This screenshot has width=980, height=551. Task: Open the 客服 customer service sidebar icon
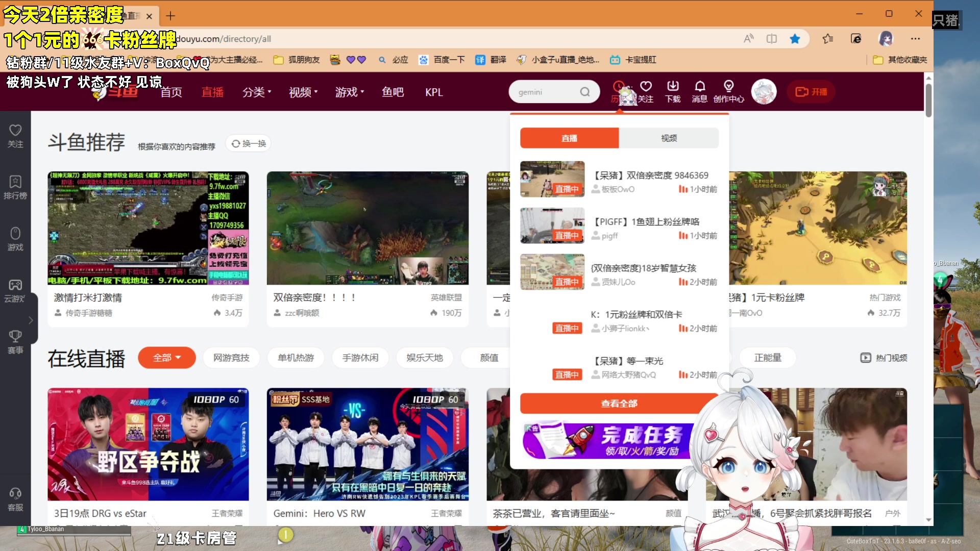coord(15,497)
